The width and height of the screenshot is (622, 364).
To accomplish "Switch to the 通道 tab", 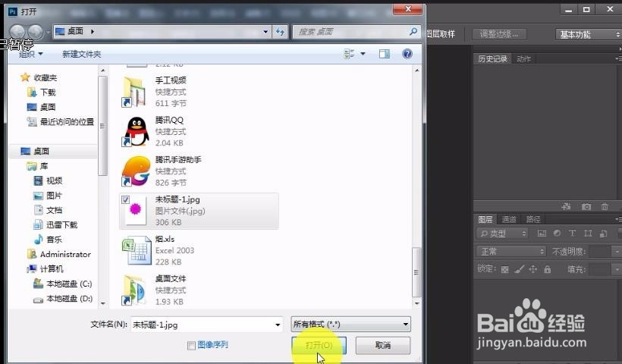I will pos(509,219).
